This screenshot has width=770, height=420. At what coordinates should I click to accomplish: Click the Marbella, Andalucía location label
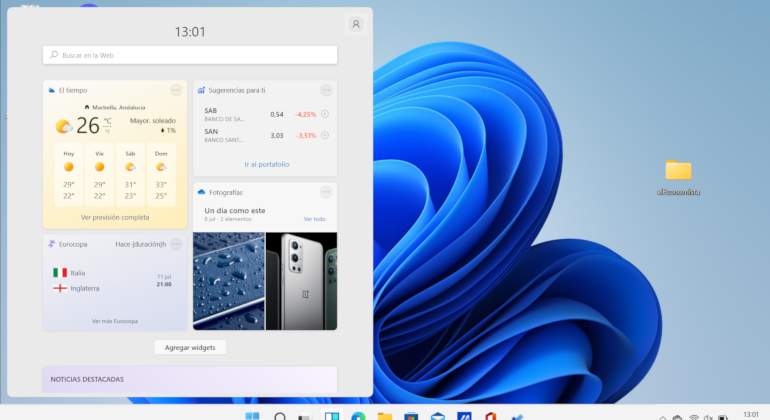[x=118, y=107]
